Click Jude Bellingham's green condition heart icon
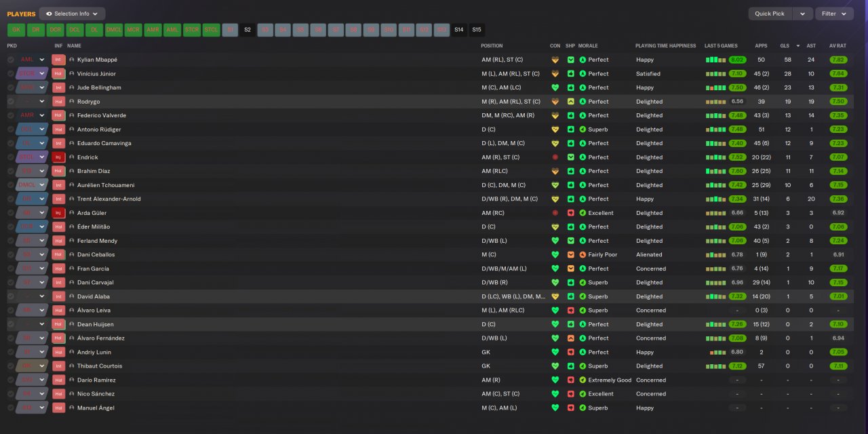 pos(555,87)
